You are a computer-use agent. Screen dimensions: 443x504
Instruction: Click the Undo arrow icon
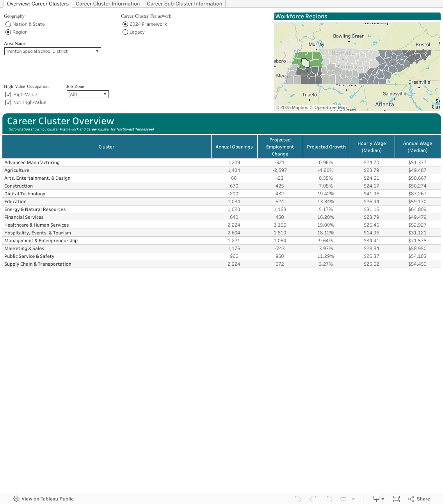[x=298, y=499]
